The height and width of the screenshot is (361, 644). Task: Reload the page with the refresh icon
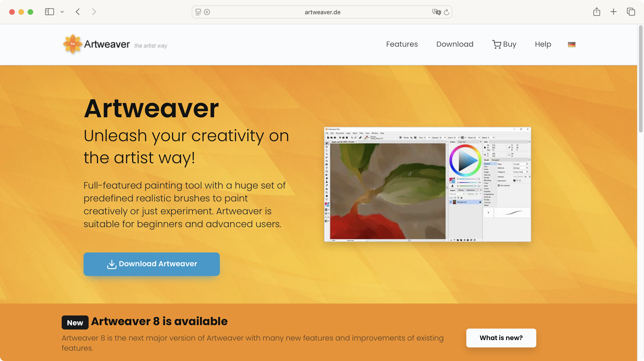click(x=447, y=12)
